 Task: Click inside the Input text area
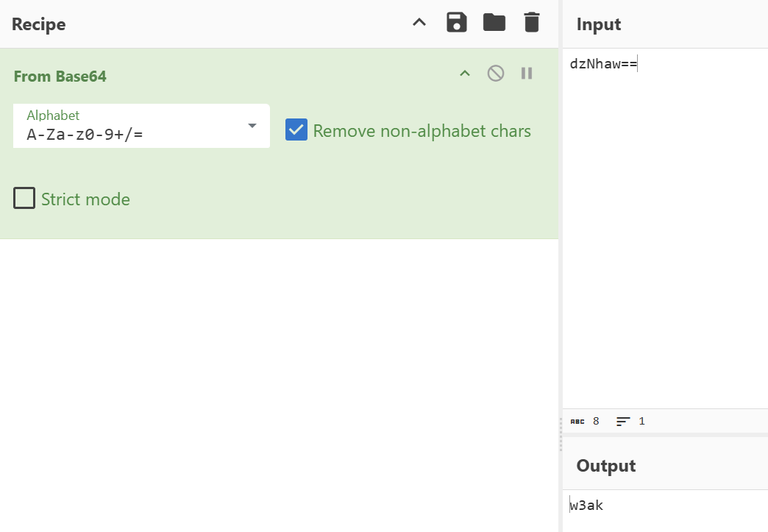[665, 228]
